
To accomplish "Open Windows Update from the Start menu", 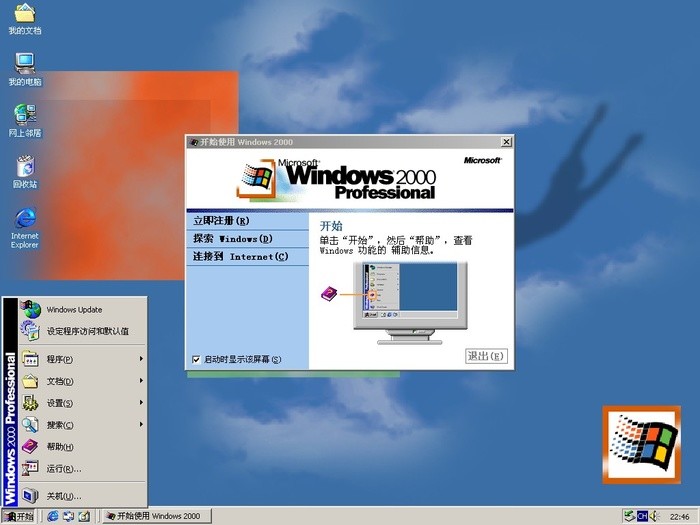I will pos(83,309).
